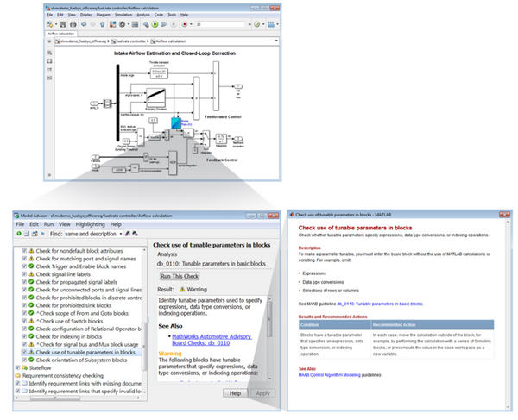Click the Step Forward simulation icon

(x=164, y=24)
